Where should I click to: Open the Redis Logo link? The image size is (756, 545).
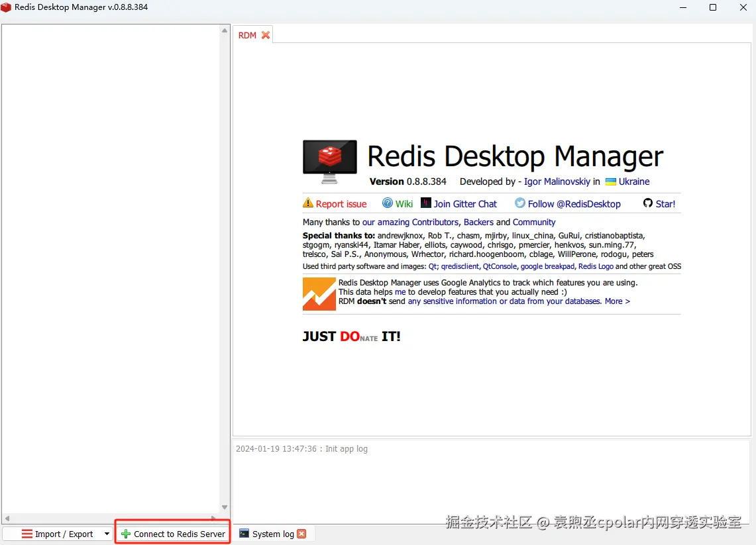(596, 266)
